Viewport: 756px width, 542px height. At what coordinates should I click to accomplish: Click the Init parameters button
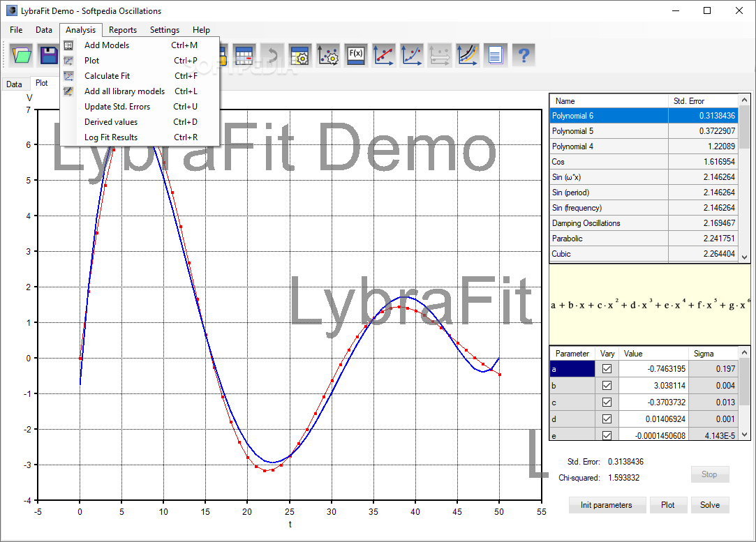coord(606,505)
